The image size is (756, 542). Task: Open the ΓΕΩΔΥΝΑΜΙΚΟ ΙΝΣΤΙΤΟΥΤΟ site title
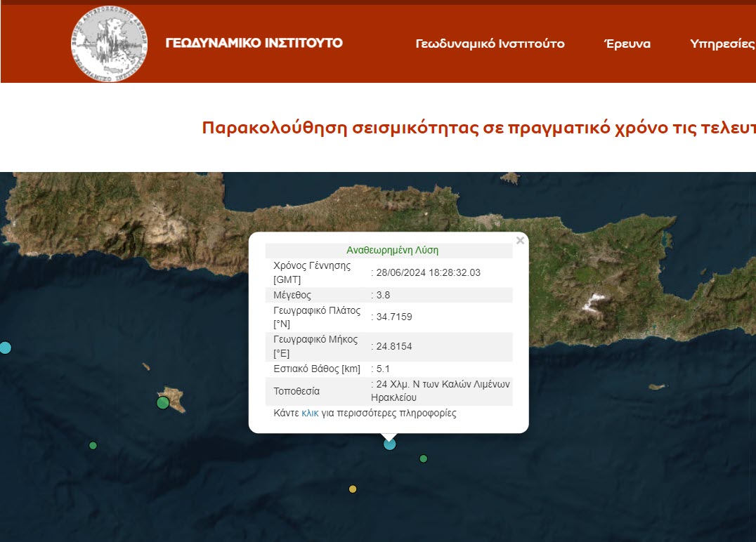coord(254,43)
